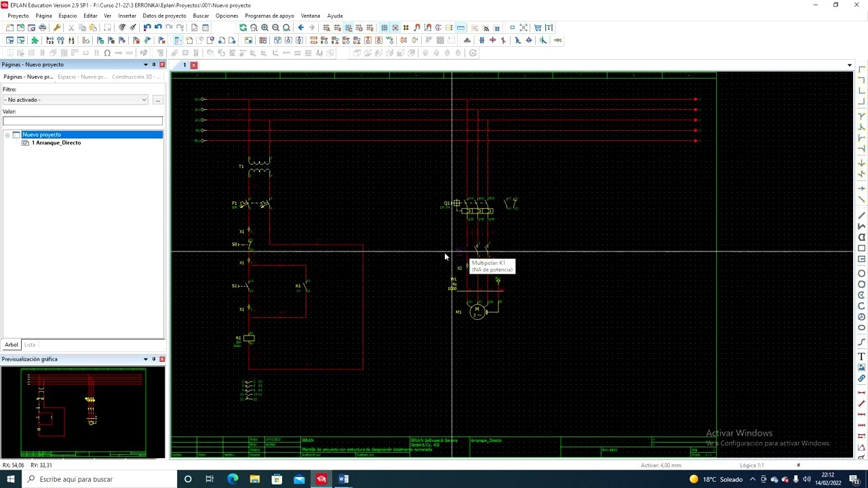Open the Mail app from the taskbar
Image resolution: width=868 pixels, height=488 pixels.
pos(299,479)
